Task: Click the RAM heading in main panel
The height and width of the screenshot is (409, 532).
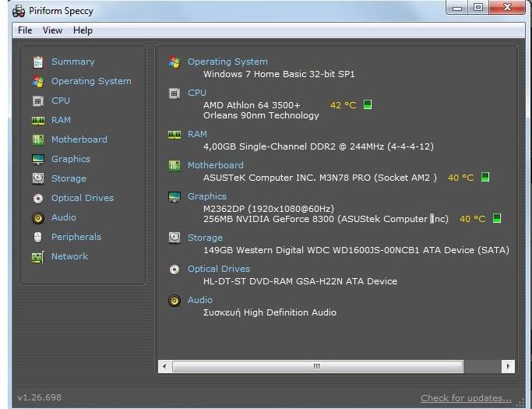Action: 197,134
